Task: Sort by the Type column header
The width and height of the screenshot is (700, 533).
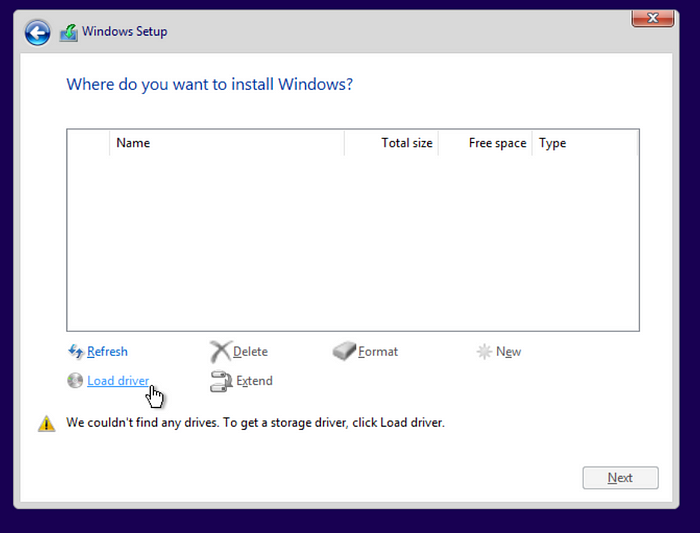Action: [x=585, y=143]
